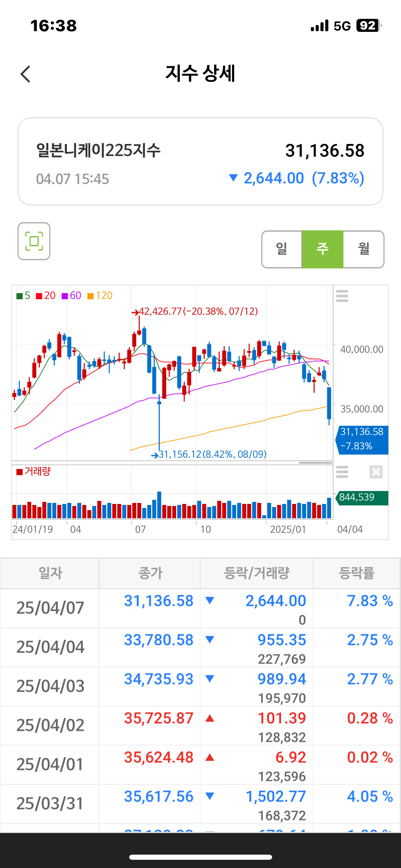Tap the 35,000.00 axis label
The image size is (401, 868).
click(x=362, y=409)
